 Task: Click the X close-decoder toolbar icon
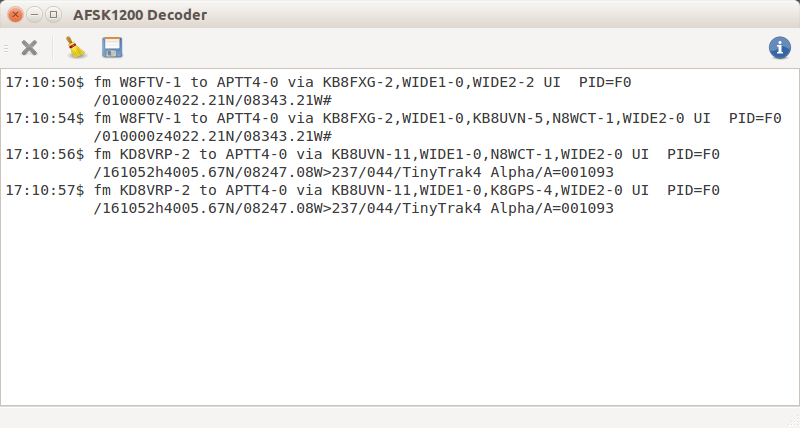29,48
